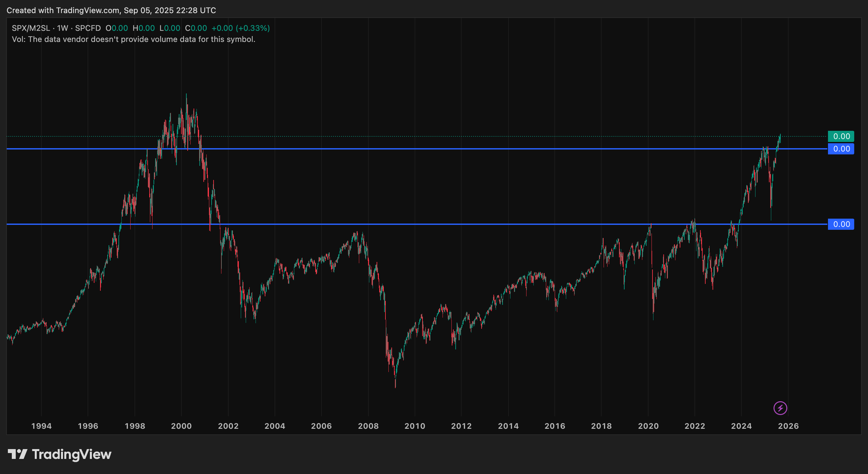868x474 pixels.
Task: Select the lower blue horizontal line price label
Action: point(841,224)
